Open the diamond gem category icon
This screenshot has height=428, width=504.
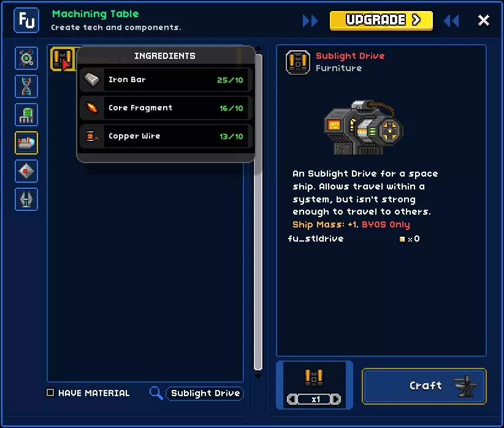click(x=26, y=171)
